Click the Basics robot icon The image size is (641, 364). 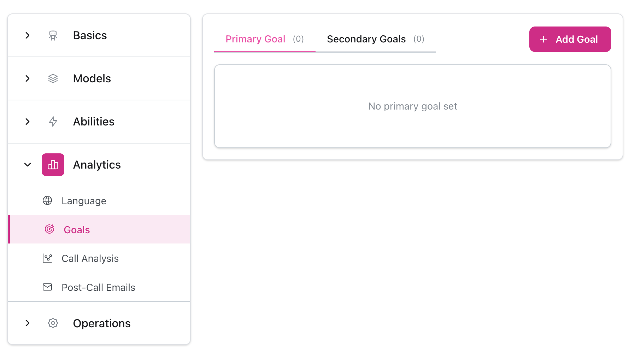(53, 35)
